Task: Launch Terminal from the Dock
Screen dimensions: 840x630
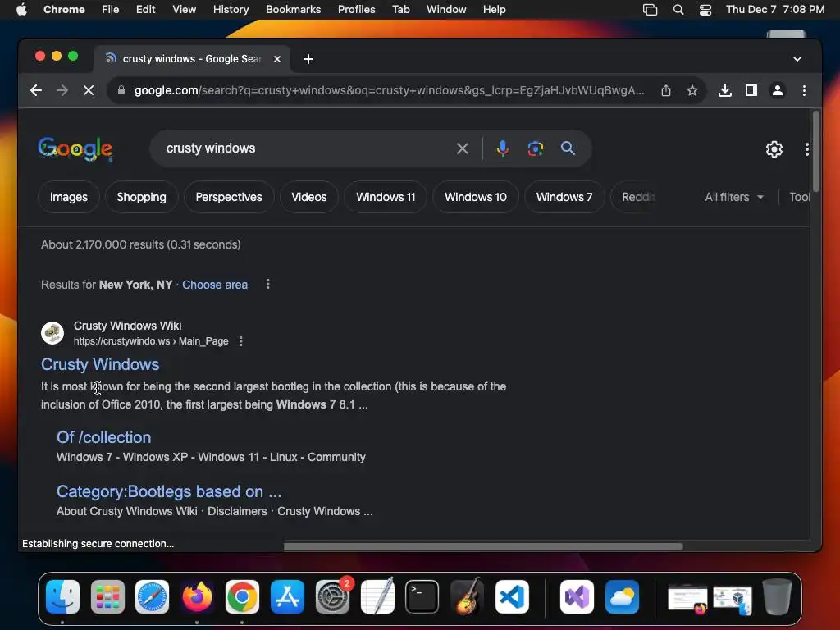Action: pyautogui.click(x=422, y=597)
